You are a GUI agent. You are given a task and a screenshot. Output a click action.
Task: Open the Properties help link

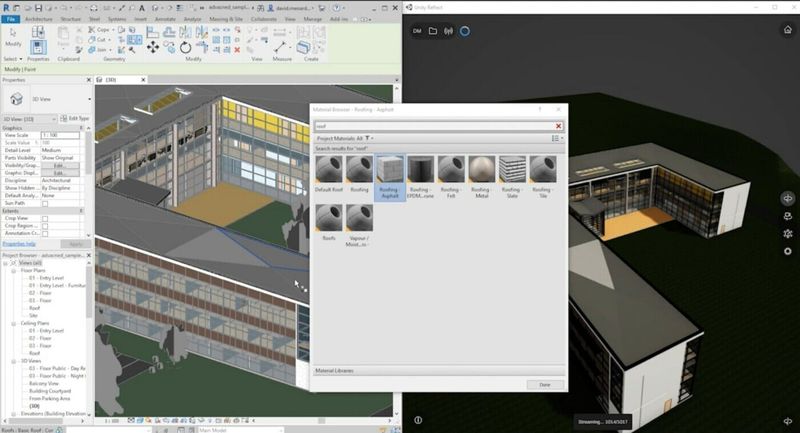pyautogui.click(x=19, y=244)
